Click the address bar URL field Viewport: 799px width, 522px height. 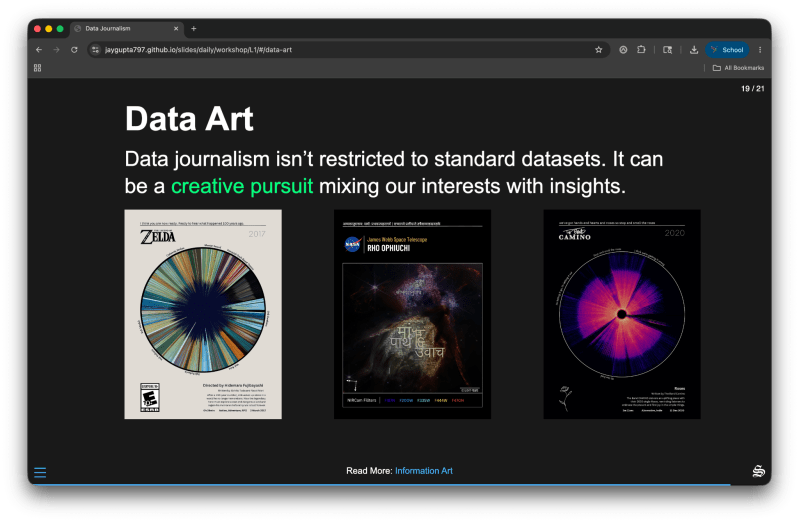[x=347, y=49]
